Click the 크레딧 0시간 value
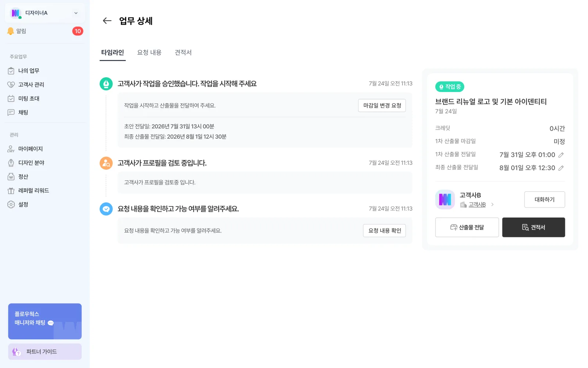 tap(557, 128)
